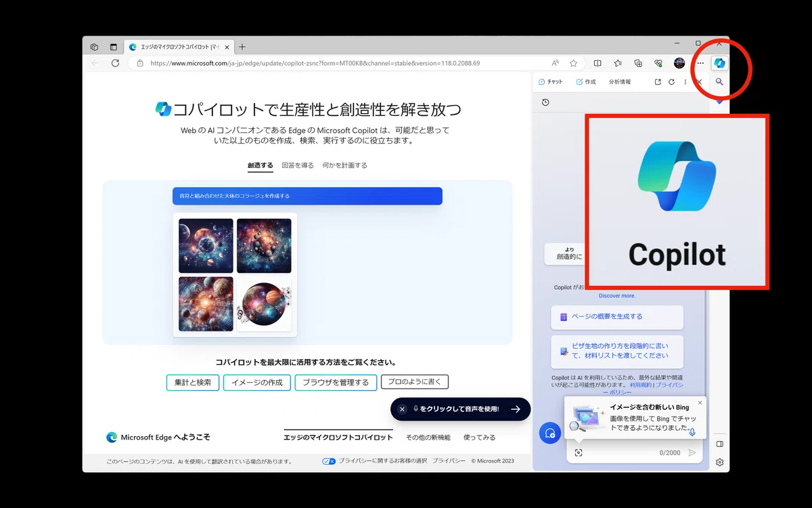Open the Discover more link
812x508 pixels.
[617, 296]
